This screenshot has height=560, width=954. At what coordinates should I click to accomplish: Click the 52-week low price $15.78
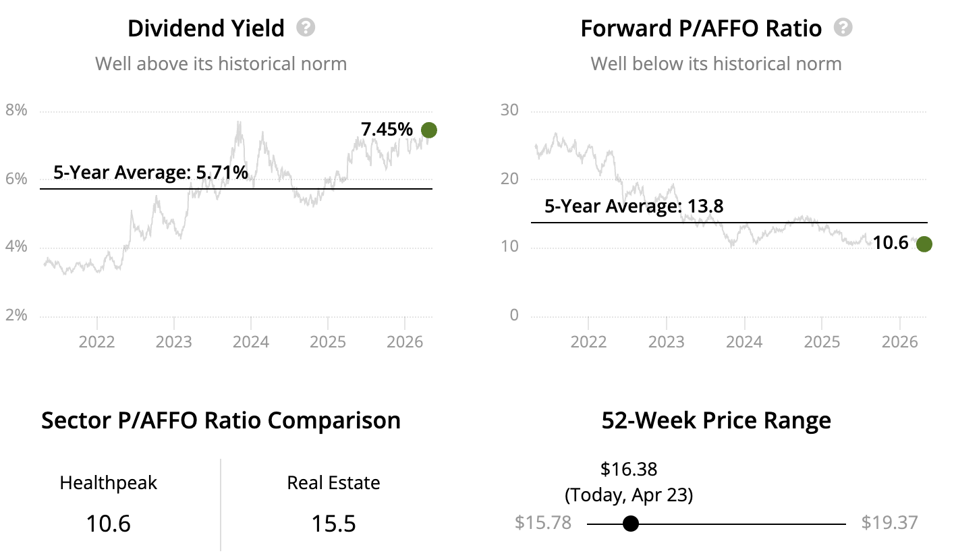(543, 523)
